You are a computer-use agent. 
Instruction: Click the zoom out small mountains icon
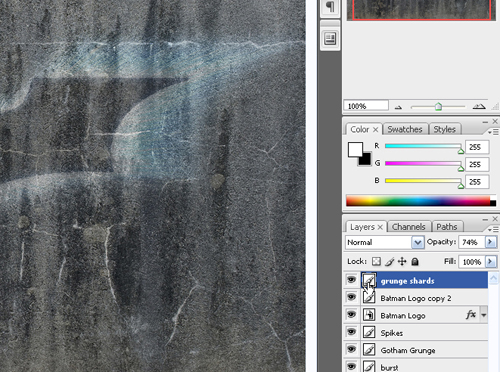[398, 107]
